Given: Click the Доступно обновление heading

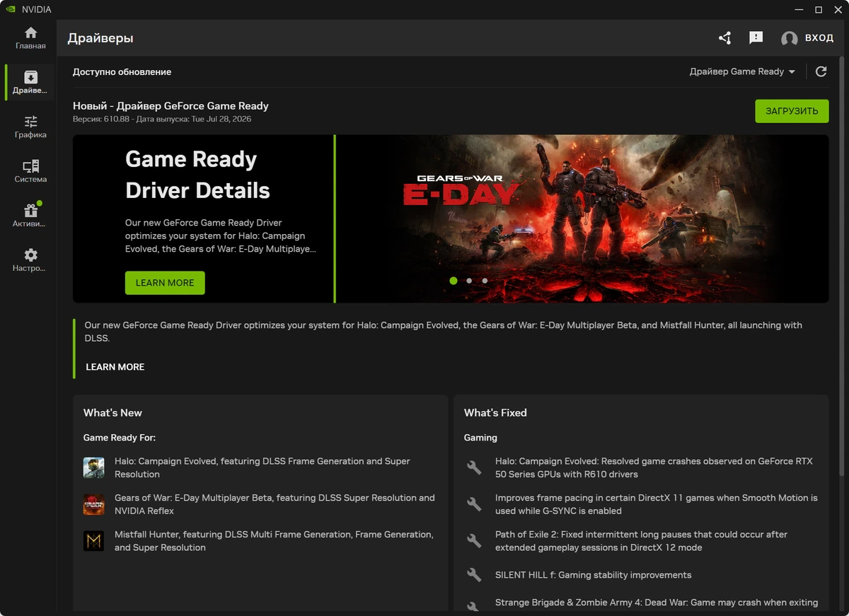Looking at the screenshot, I should pos(122,72).
